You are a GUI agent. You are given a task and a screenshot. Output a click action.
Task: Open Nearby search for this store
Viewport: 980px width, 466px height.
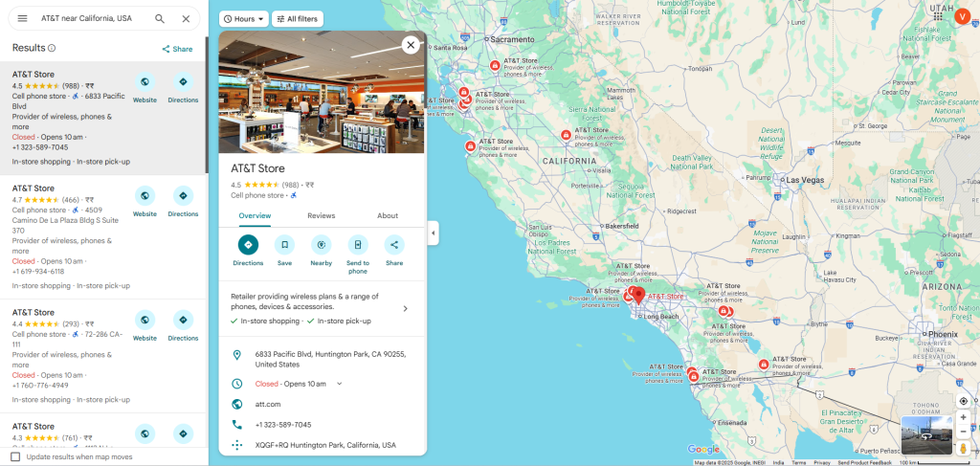pyautogui.click(x=322, y=245)
